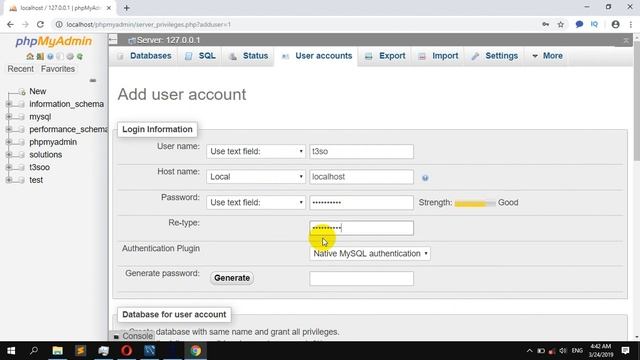The width and height of the screenshot is (640, 360).
Task: Collapse all tree nodes icon in sidebar
Action: point(93,80)
